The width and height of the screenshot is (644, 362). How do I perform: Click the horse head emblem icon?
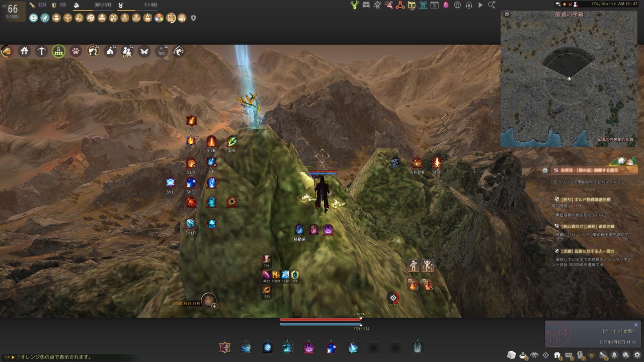coord(178,51)
